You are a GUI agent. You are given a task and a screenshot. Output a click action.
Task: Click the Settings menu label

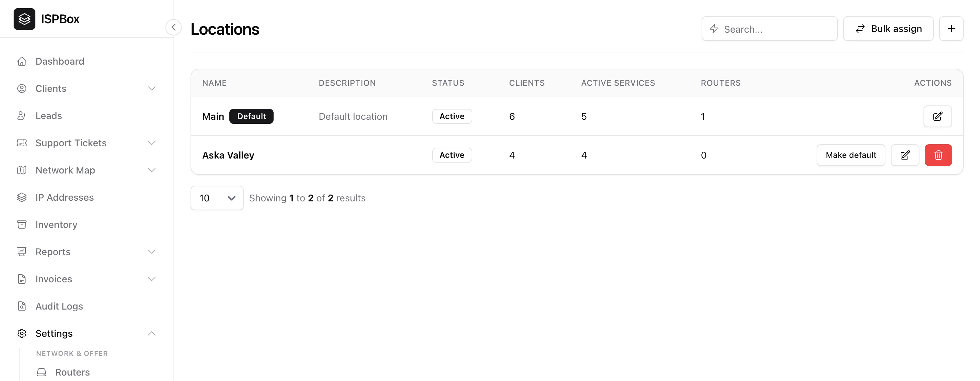pos(54,333)
